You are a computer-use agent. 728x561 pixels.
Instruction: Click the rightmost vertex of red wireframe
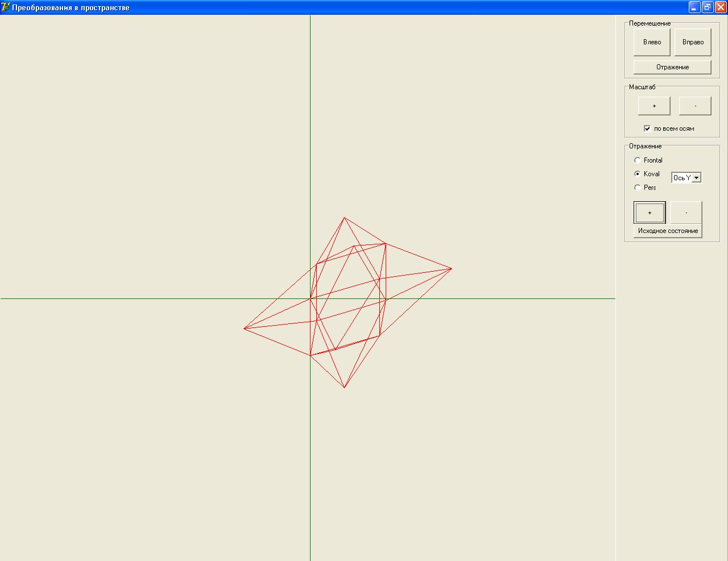451,268
